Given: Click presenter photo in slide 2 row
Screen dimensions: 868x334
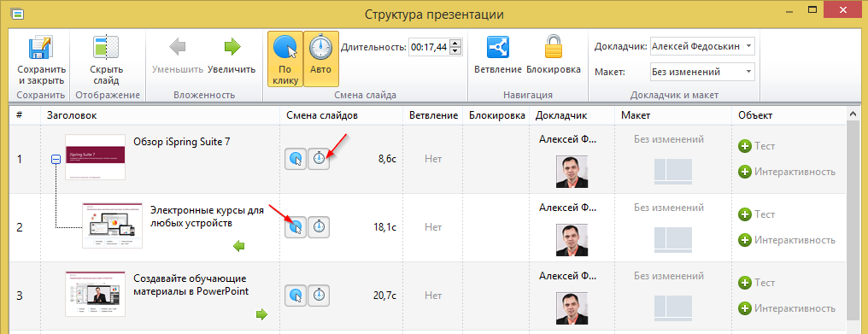Looking at the screenshot, I should point(572,240).
